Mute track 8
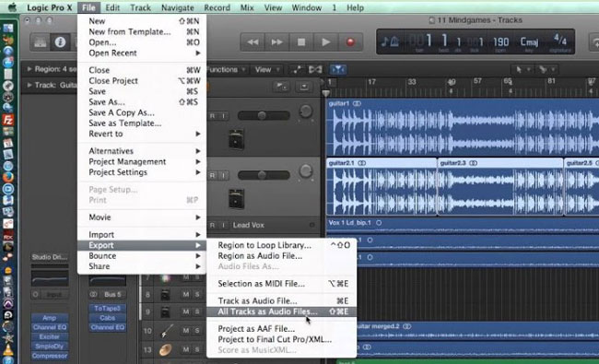This screenshot has width=599, height=364. pyautogui.click(x=185, y=294)
